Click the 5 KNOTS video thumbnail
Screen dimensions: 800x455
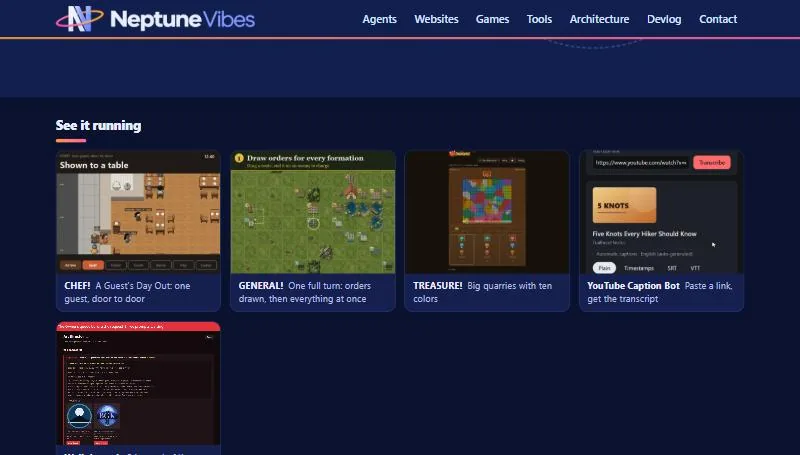pos(624,205)
